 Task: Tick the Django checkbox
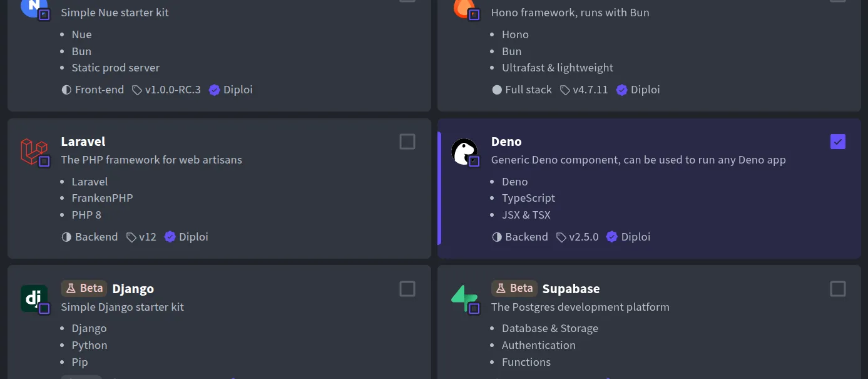(x=407, y=289)
